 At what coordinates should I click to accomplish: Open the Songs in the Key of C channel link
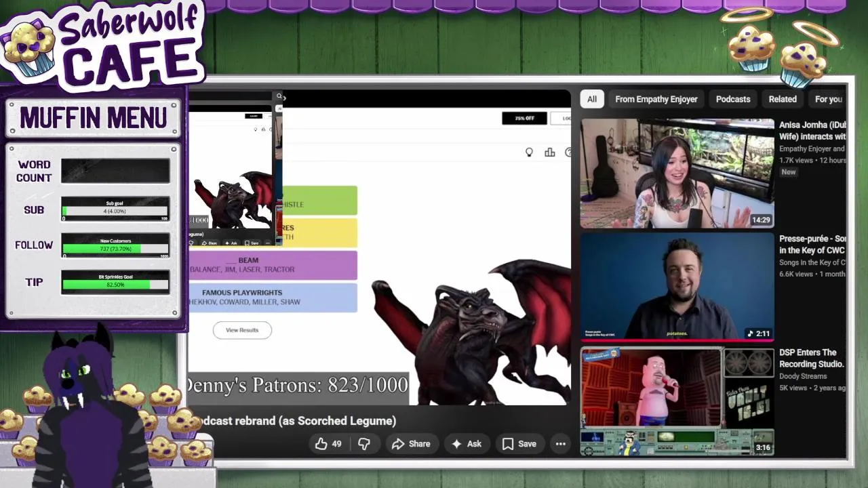click(x=812, y=262)
